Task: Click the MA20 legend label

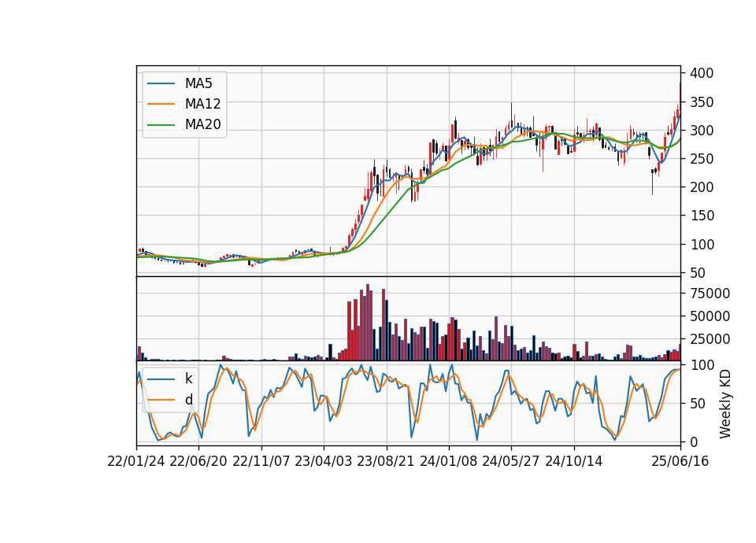Action: 202,124
